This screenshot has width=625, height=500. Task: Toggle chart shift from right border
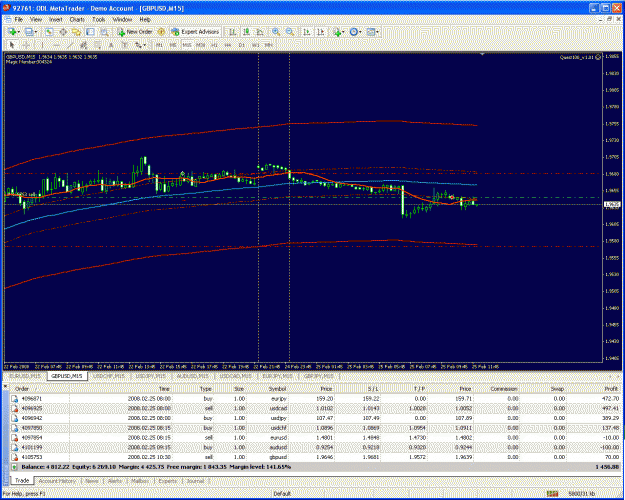321,32
